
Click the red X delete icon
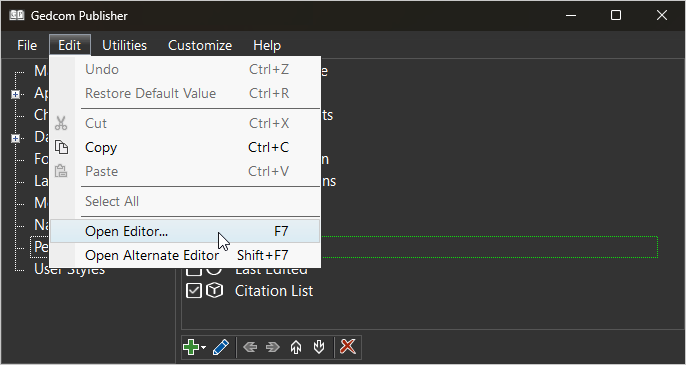click(348, 347)
